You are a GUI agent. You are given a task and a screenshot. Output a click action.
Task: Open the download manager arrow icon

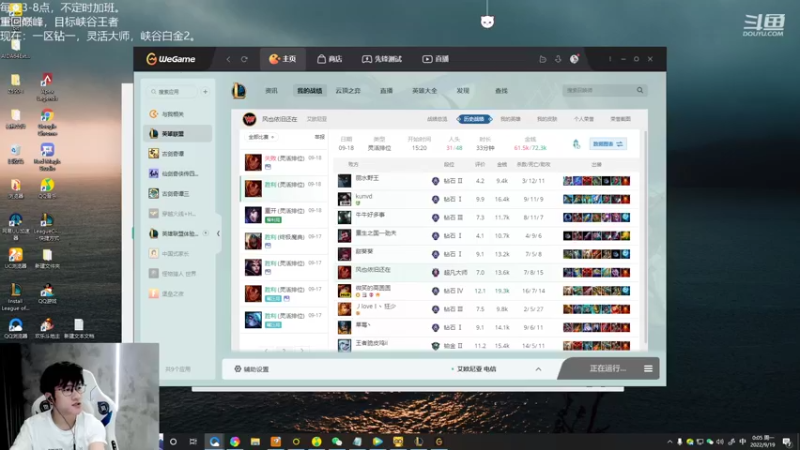point(558,59)
